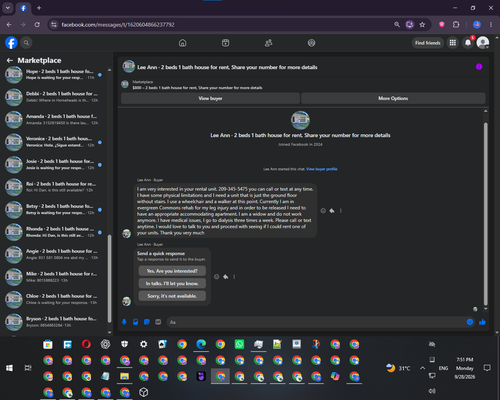Screen dimensions: 500x400
Task: Open the taskbar clock showing 7:51 PM
Action: pyautogui.click(x=465, y=368)
